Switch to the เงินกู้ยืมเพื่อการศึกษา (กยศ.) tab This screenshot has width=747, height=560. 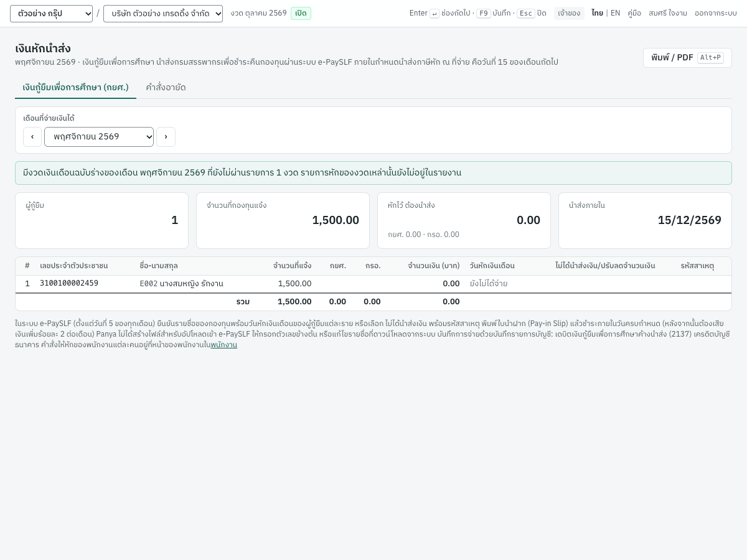click(x=75, y=87)
